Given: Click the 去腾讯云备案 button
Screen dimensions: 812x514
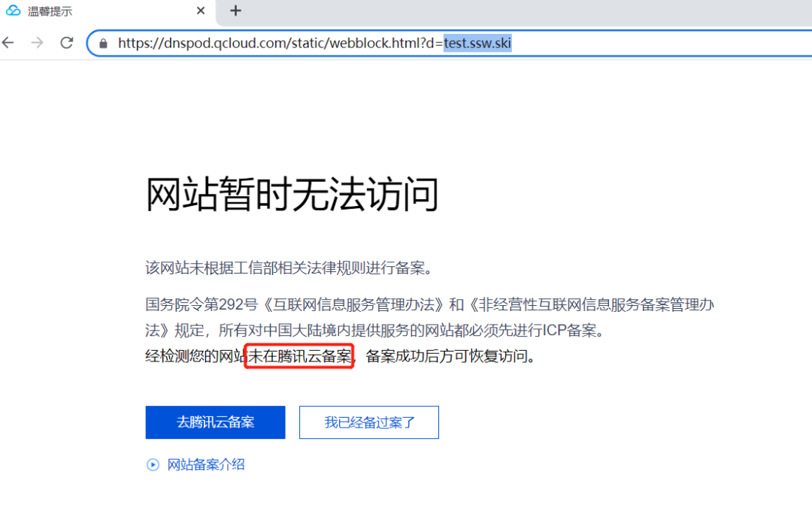Looking at the screenshot, I should coord(216,422).
